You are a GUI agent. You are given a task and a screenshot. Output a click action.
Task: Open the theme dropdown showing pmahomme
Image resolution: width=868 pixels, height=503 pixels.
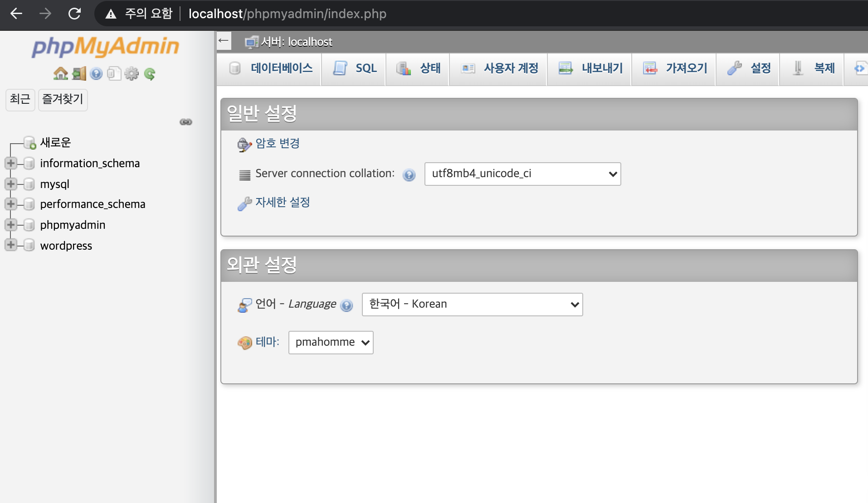331,343
